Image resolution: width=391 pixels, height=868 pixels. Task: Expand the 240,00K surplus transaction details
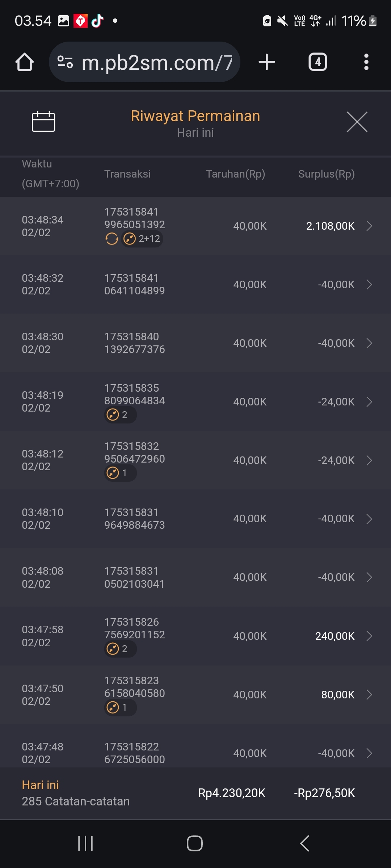(369, 636)
